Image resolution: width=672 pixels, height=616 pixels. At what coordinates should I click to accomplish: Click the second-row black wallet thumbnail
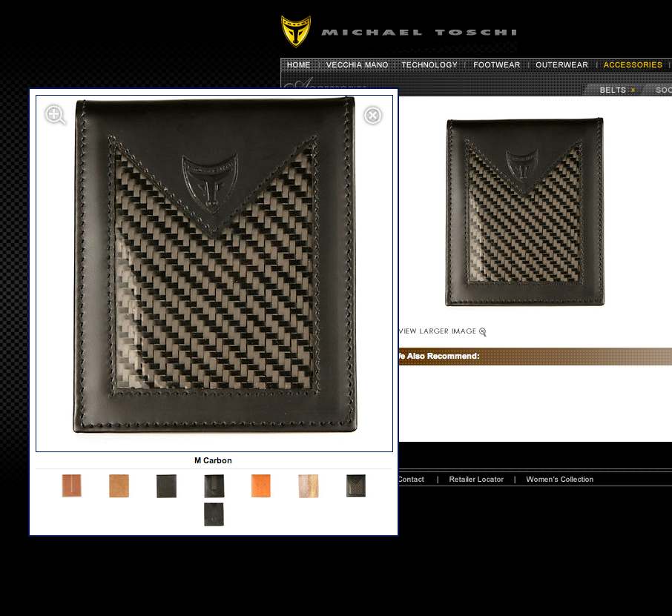[214, 514]
